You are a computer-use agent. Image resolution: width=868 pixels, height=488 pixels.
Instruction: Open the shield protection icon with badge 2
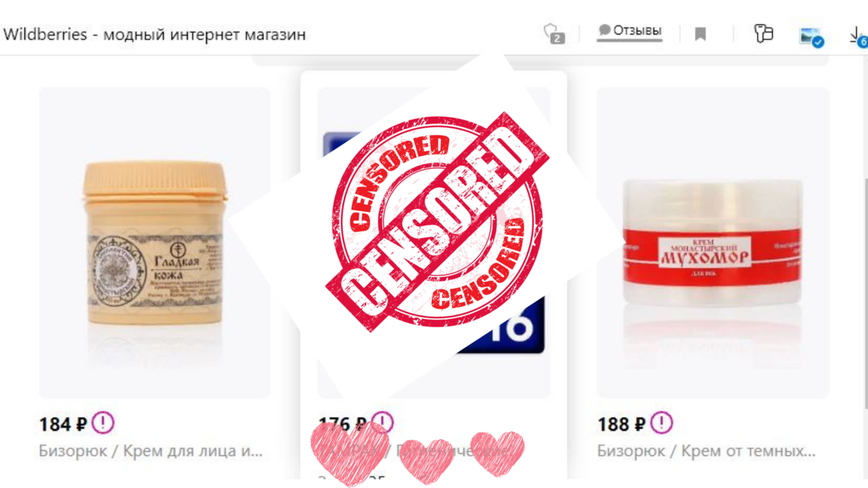coord(554,33)
